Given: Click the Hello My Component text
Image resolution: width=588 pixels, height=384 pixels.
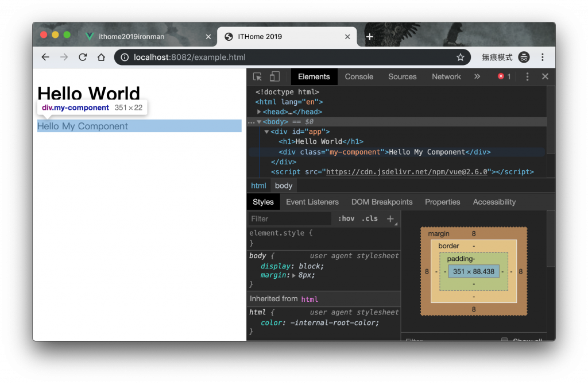Looking at the screenshot, I should [83, 126].
